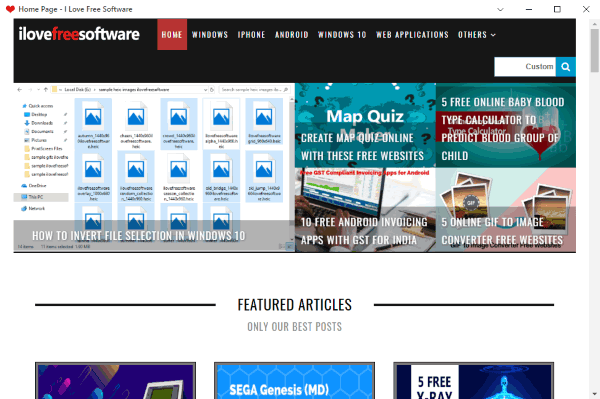Click the title bar down-chevron icon
The width and height of the screenshot is (600, 399).
(500, 9)
